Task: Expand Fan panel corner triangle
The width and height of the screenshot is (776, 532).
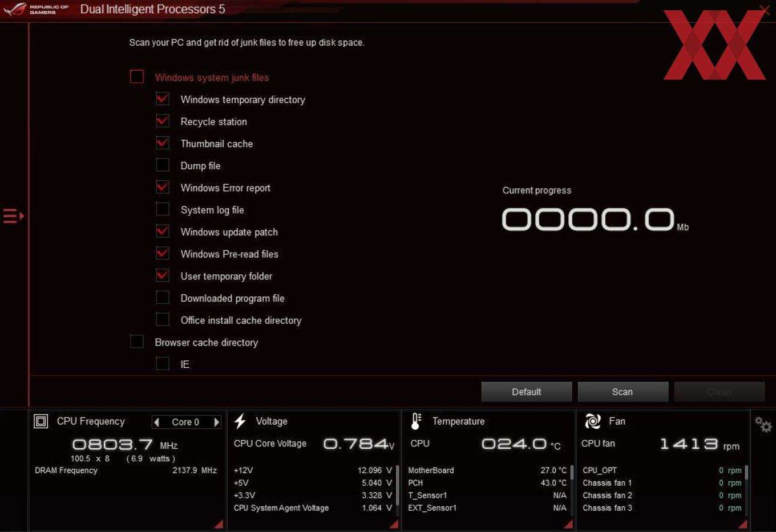Action: [743, 524]
